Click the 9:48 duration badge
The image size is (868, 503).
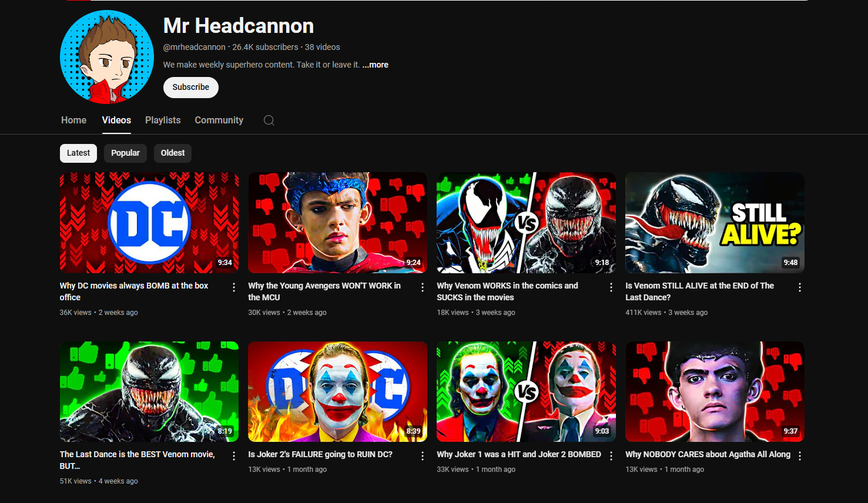[790, 263]
